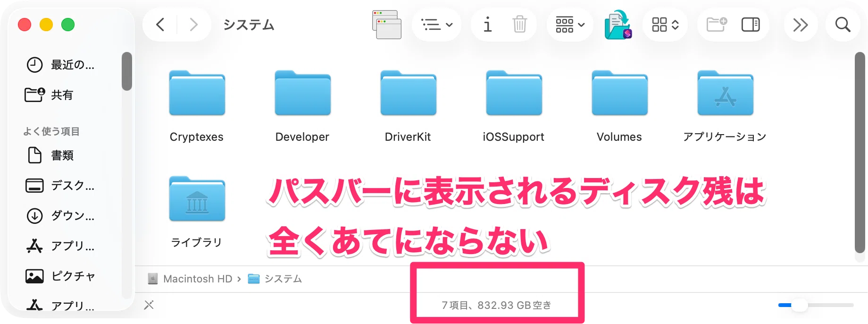Image resolution: width=868 pixels, height=324 pixels.
Task: Select the Volumes folder
Action: (620, 93)
